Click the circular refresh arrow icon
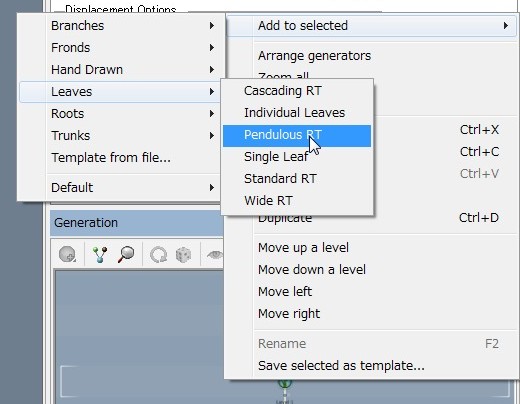 coord(158,255)
